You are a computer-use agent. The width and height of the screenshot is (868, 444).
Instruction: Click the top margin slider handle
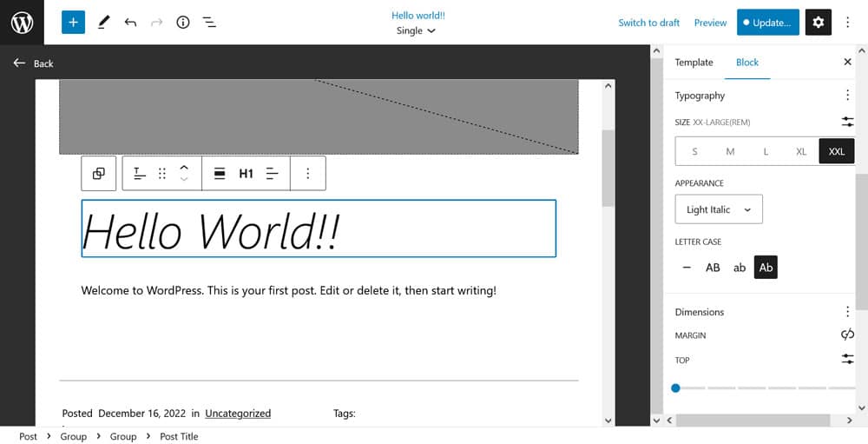point(675,388)
